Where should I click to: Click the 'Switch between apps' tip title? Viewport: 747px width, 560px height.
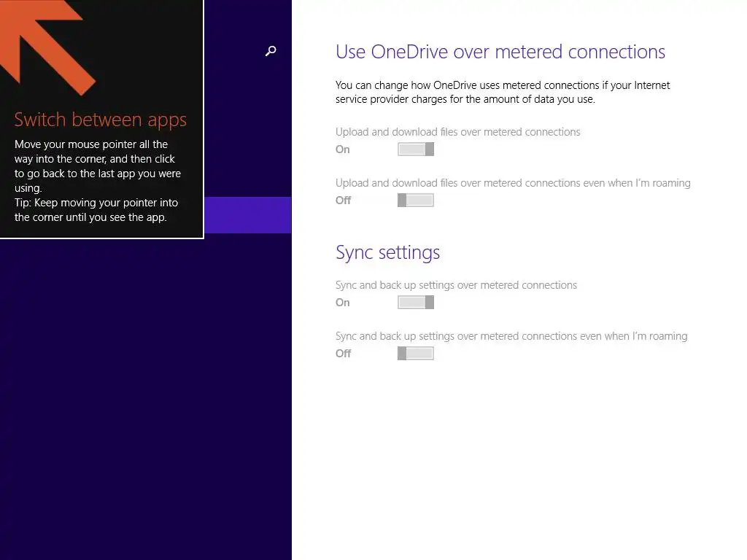(100, 120)
